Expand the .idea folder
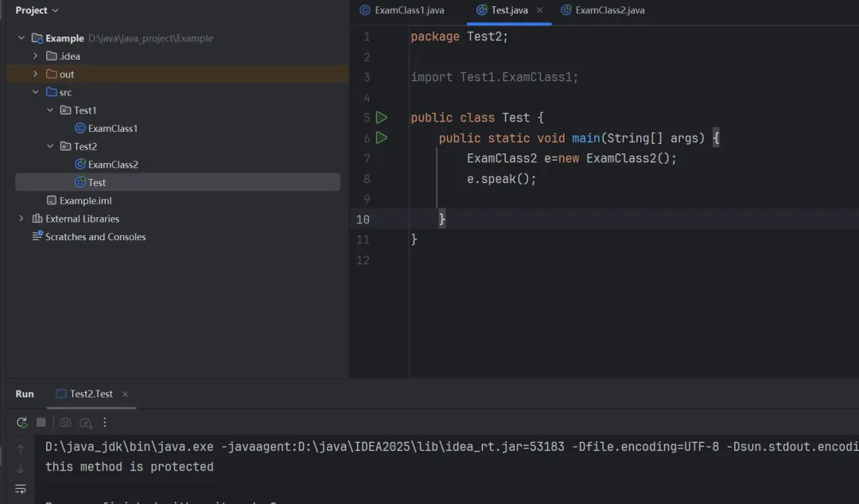This screenshot has height=504, width=859. coord(36,56)
